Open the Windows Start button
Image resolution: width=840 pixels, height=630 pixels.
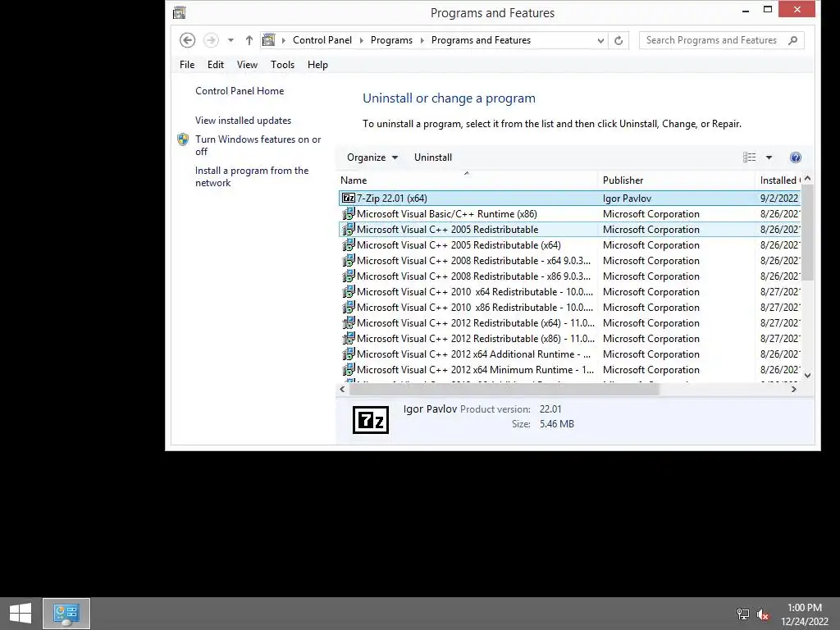pos(21,614)
